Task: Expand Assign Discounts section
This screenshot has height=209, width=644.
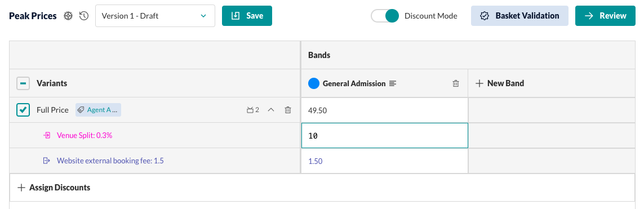Action: coord(54,188)
